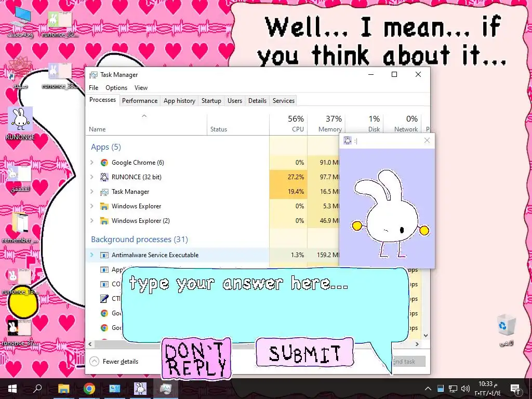The width and height of the screenshot is (532, 399).
Task: Switch to App history tab
Action: 179,101
